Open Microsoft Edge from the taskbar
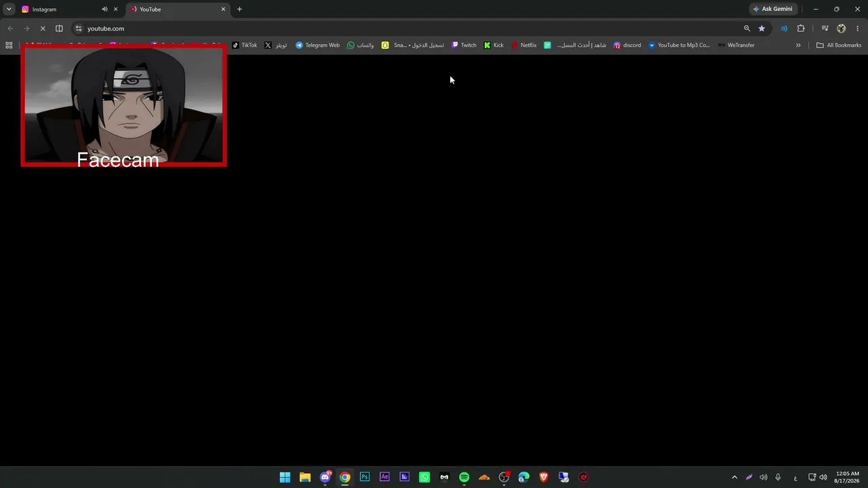Screen dimensions: 868x488 click(524, 477)
